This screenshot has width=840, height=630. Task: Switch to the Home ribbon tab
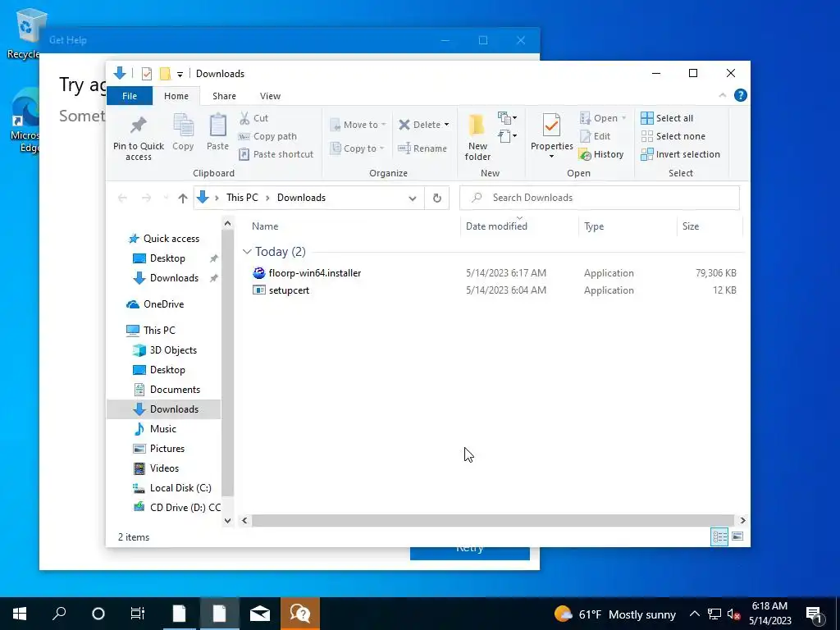[176, 96]
